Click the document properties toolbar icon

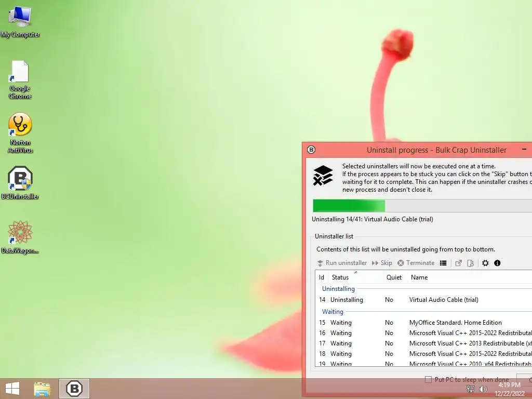point(470,263)
